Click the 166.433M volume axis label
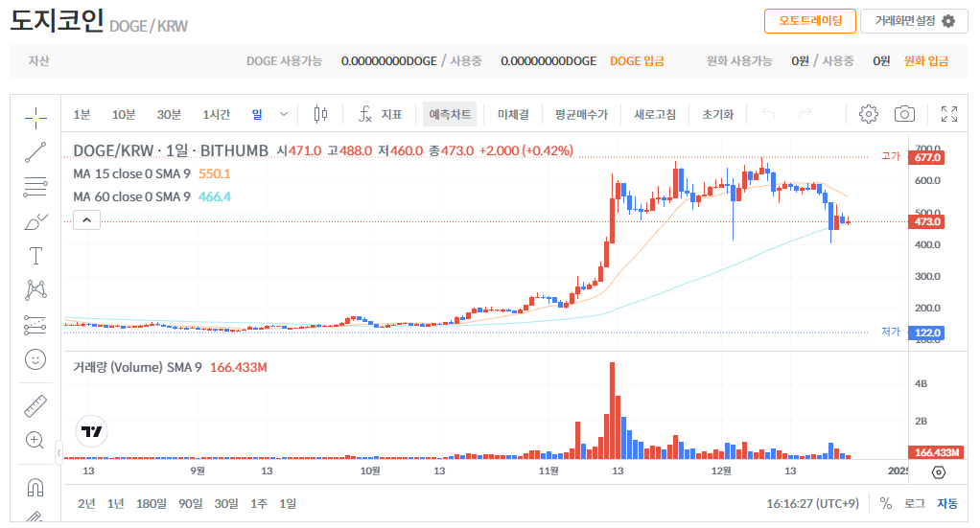 click(935, 452)
